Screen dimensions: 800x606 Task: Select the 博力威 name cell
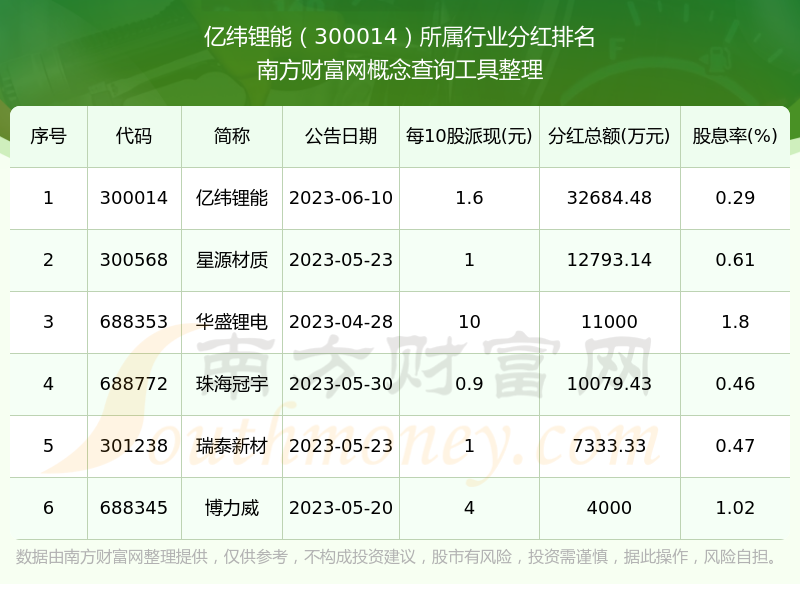pyautogui.click(x=232, y=508)
